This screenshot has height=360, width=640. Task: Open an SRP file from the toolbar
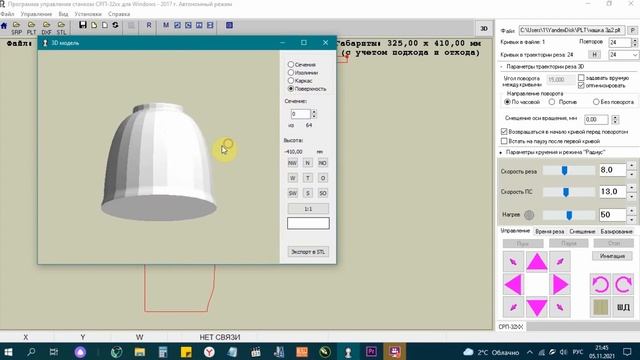pos(17,28)
